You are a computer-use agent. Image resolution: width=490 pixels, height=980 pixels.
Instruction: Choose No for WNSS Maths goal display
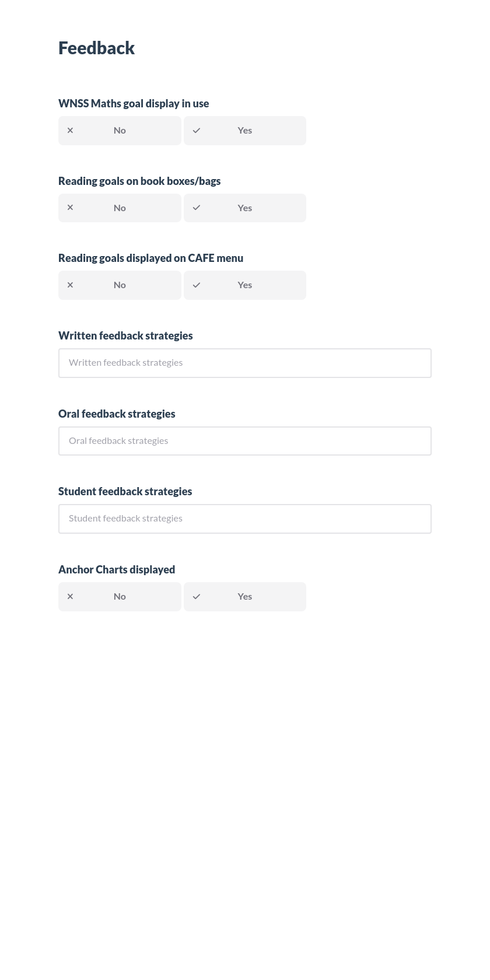point(120,130)
